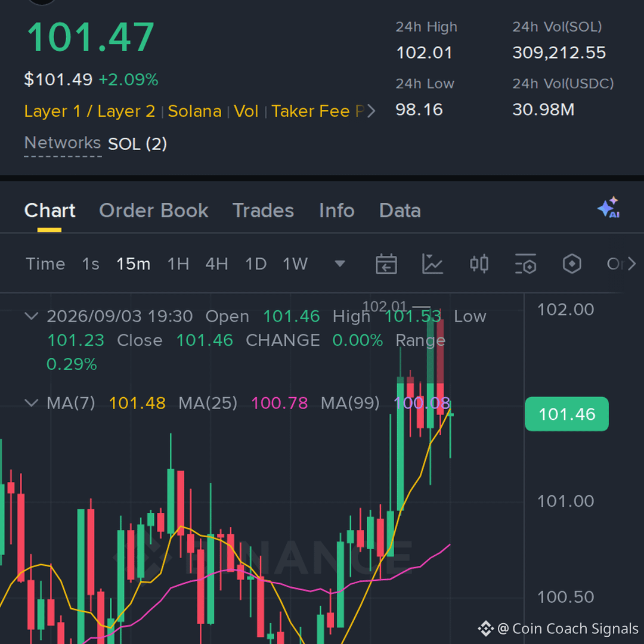This screenshot has width=644, height=644.
Task: Open the AI assistant sparkle icon
Action: pyautogui.click(x=609, y=208)
